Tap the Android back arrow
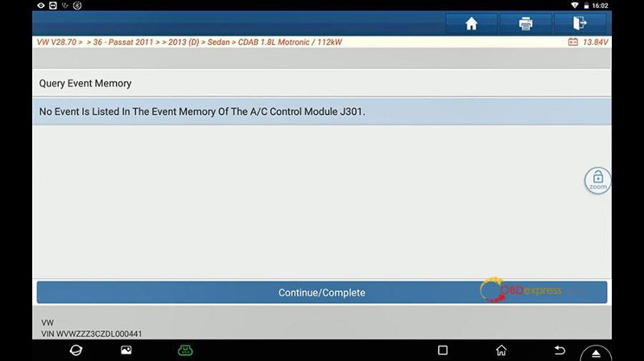The width and height of the screenshot is (644, 361). (559, 350)
